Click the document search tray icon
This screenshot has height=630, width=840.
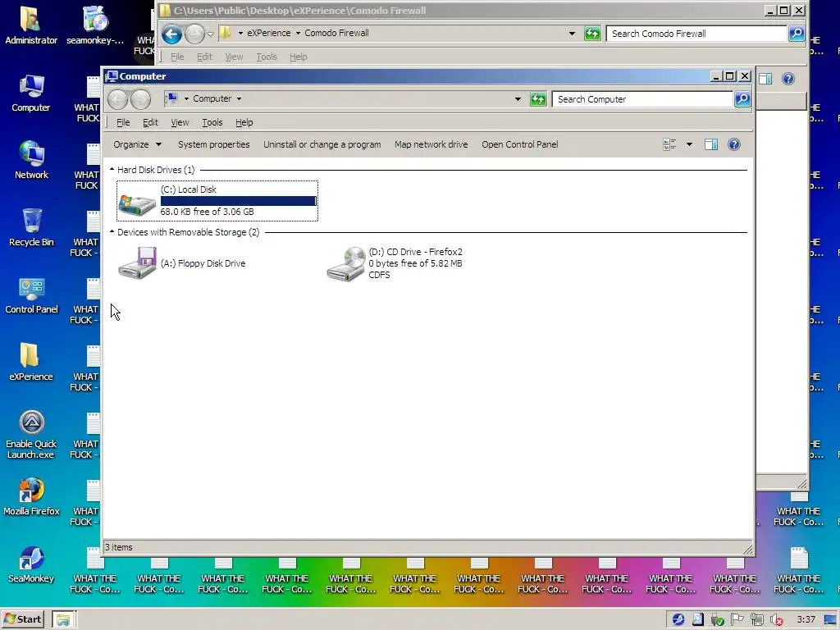point(697,620)
